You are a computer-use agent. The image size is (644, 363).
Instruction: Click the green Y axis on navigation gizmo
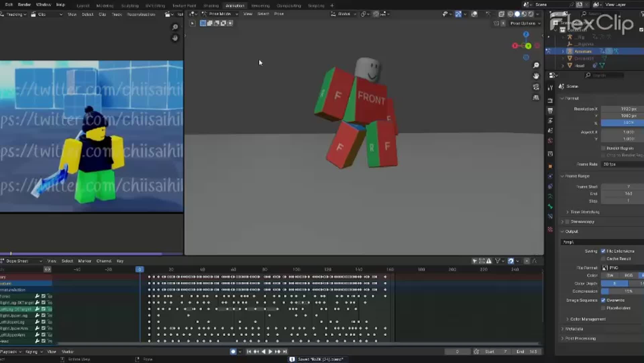coord(529,46)
